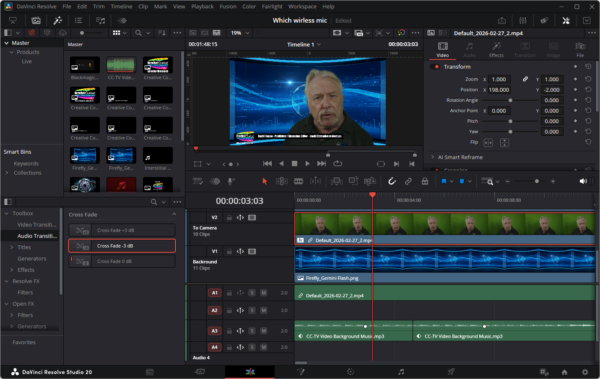Select Video Transitions in Toolbox
Viewport: 600px width, 379px height.
(x=37, y=225)
